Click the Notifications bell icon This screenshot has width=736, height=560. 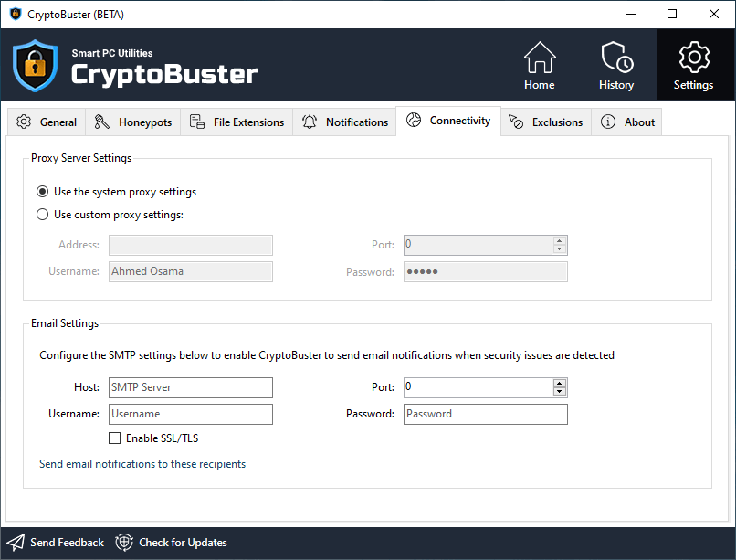310,122
